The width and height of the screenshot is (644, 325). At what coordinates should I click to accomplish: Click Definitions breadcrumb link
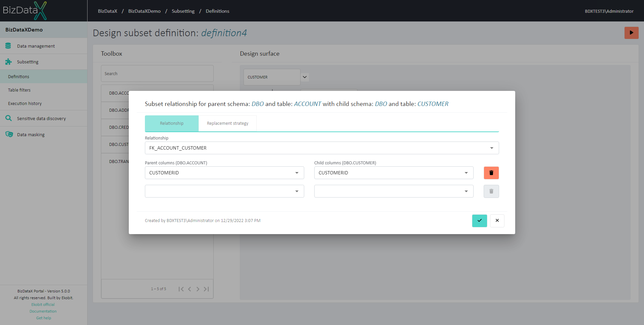click(217, 11)
